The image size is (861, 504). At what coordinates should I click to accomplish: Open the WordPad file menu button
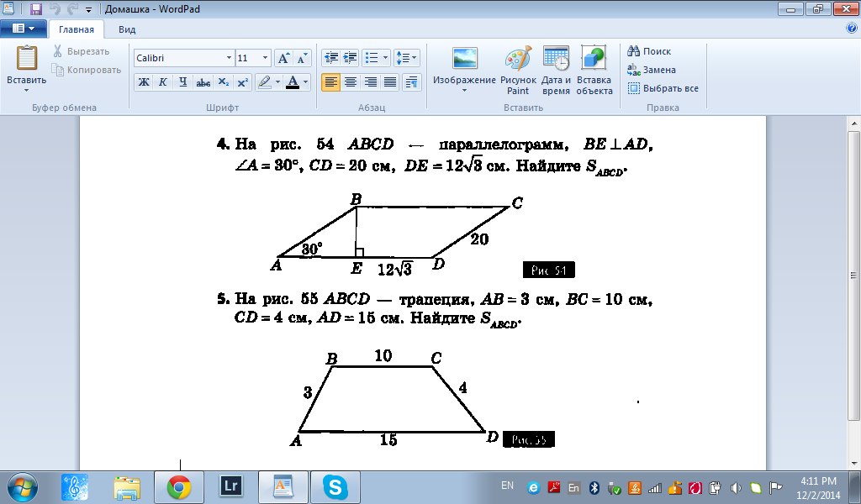click(23, 29)
